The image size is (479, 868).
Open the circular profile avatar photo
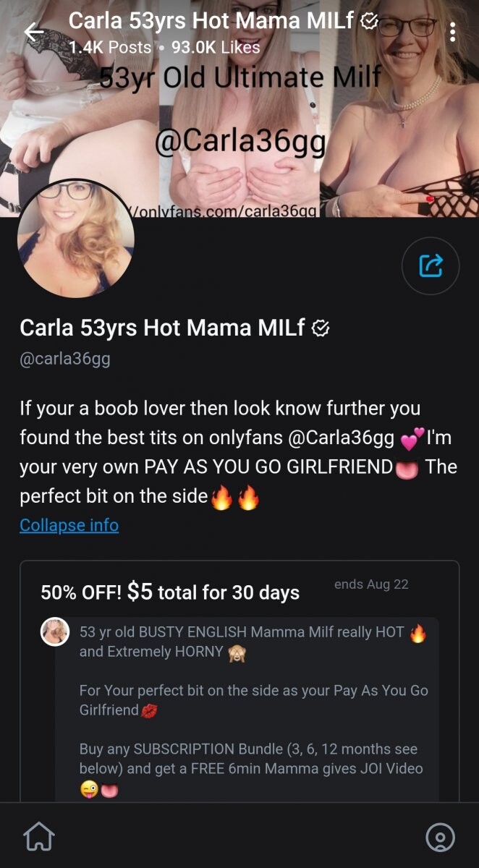75,239
